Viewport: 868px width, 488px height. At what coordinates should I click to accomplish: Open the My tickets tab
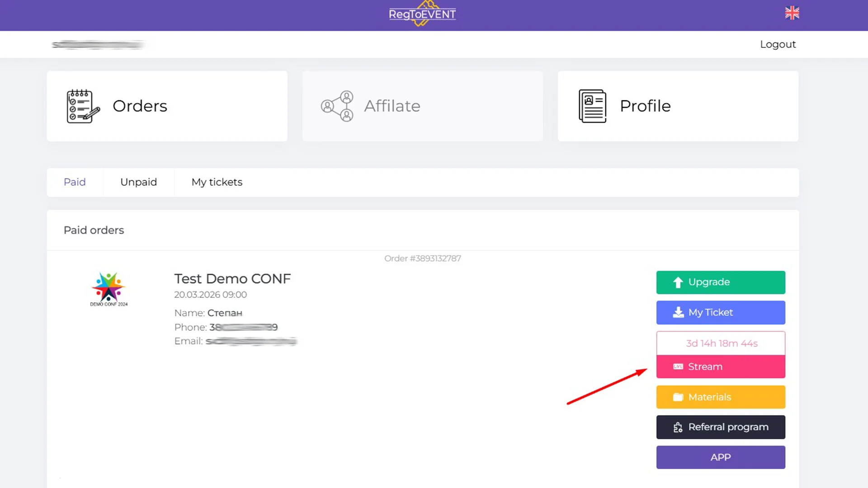pyautogui.click(x=217, y=182)
